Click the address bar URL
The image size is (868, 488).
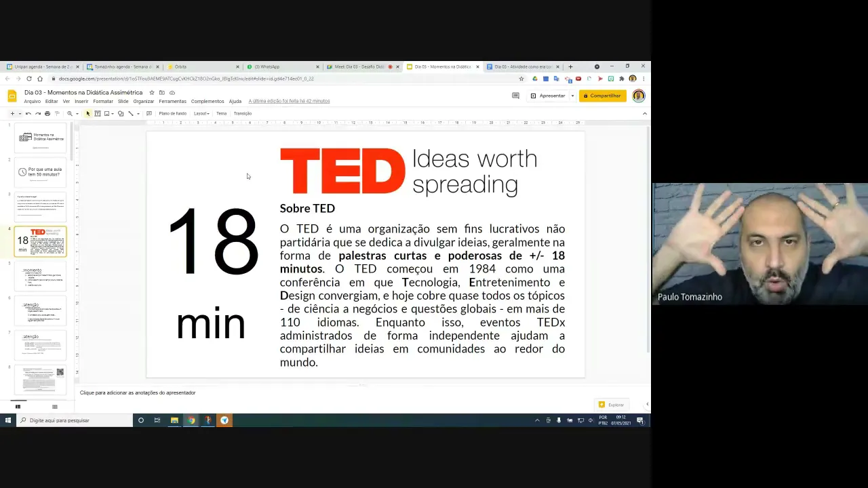pos(186,79)
